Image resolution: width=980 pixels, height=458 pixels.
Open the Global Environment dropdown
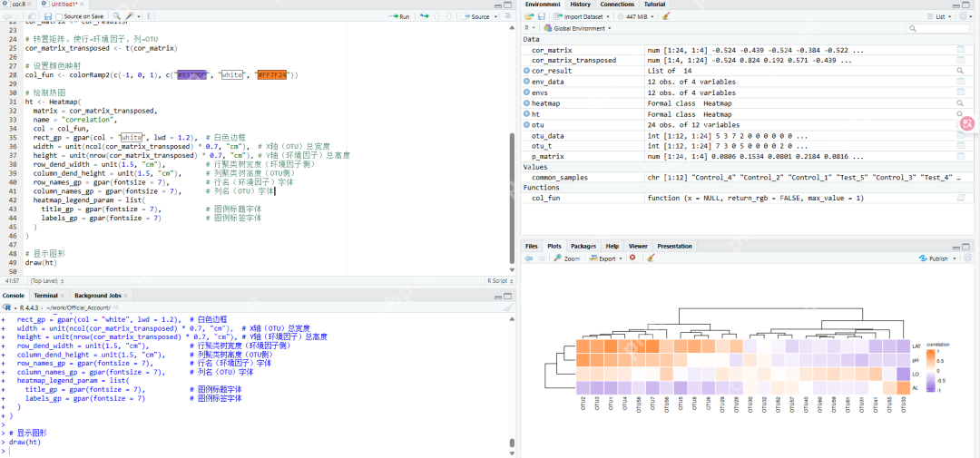point(581,28)
